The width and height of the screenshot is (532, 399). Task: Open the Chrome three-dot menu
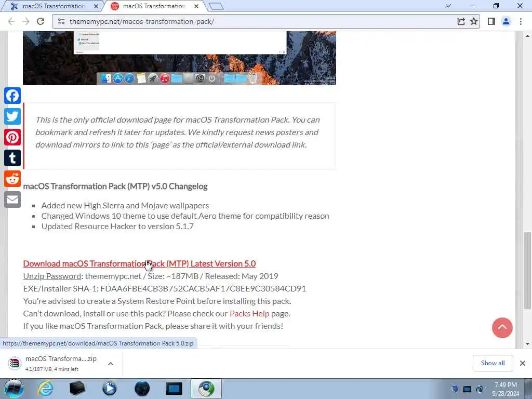[521, 21]
